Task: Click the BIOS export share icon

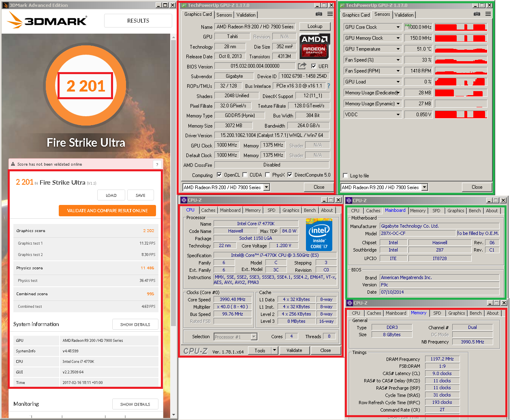Action: click(x=302, y=66)
